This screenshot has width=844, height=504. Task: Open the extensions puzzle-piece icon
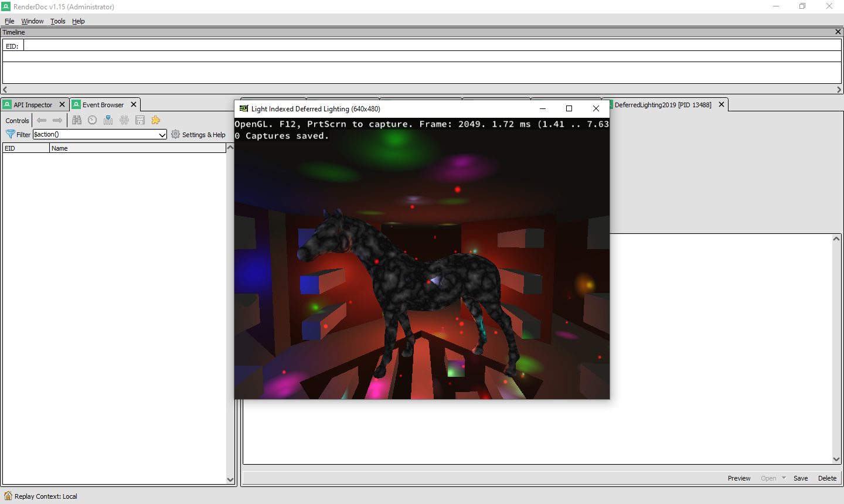click(x=155, y=120)
